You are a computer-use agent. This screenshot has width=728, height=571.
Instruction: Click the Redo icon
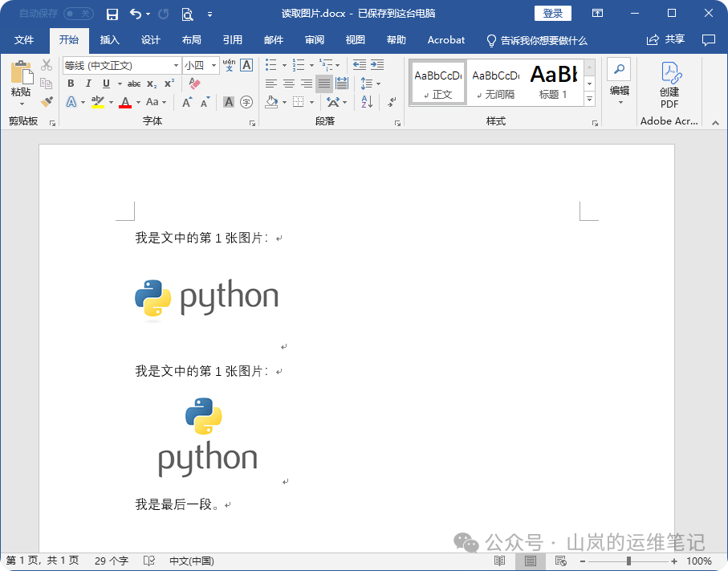(164, 14)
